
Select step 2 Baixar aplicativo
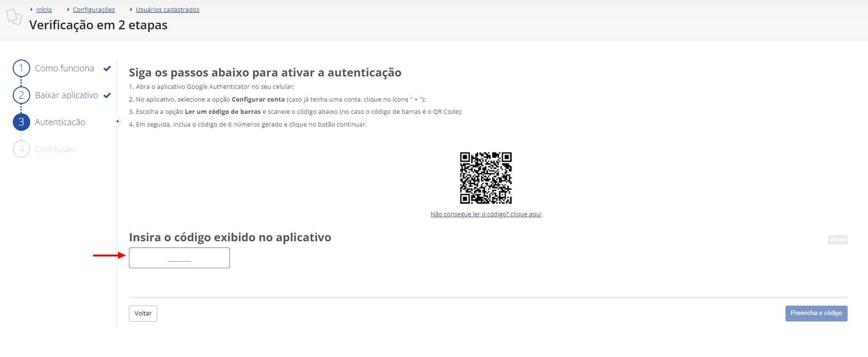(x=56, y=95)
